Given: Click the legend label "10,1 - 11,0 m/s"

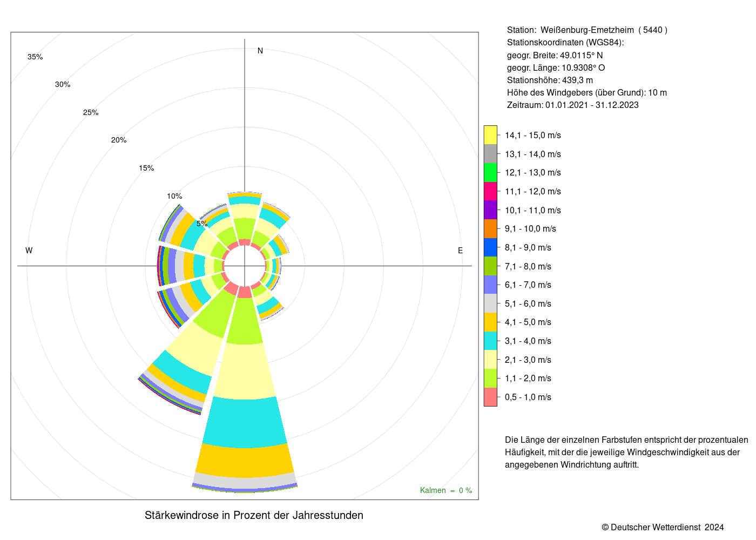Looking at the screenshot, I should click(533, 211).
